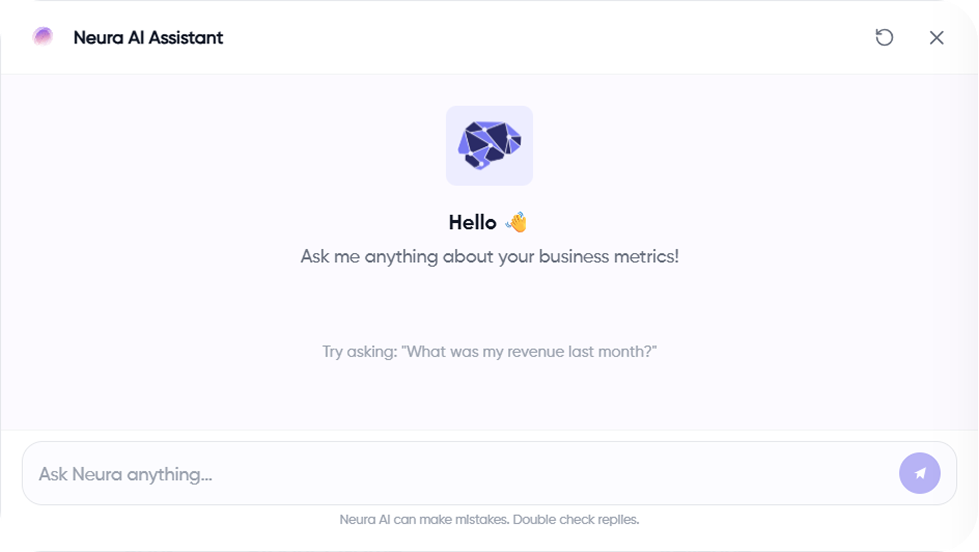Reset the conversation with the refresh icon
The width and height of the screenshot is (979, 552).
884,38
